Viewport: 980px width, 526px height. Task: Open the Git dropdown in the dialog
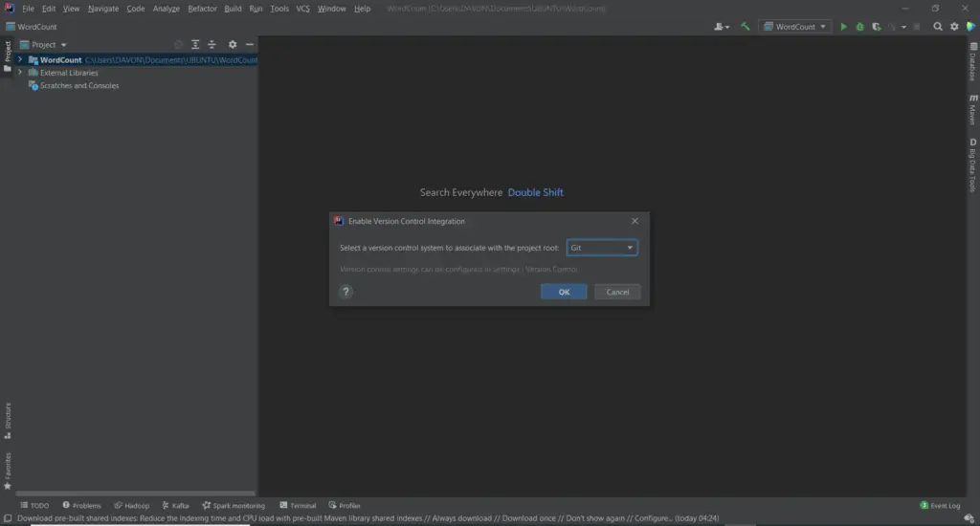[602, 248]
